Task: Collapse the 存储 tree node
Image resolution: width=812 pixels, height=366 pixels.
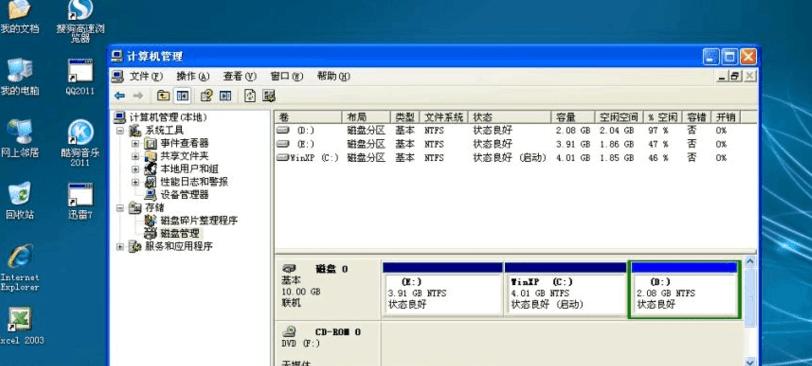Action: 120,208
